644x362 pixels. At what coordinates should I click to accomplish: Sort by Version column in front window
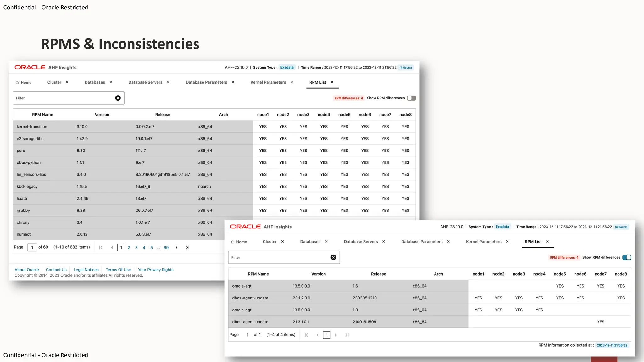319,274
